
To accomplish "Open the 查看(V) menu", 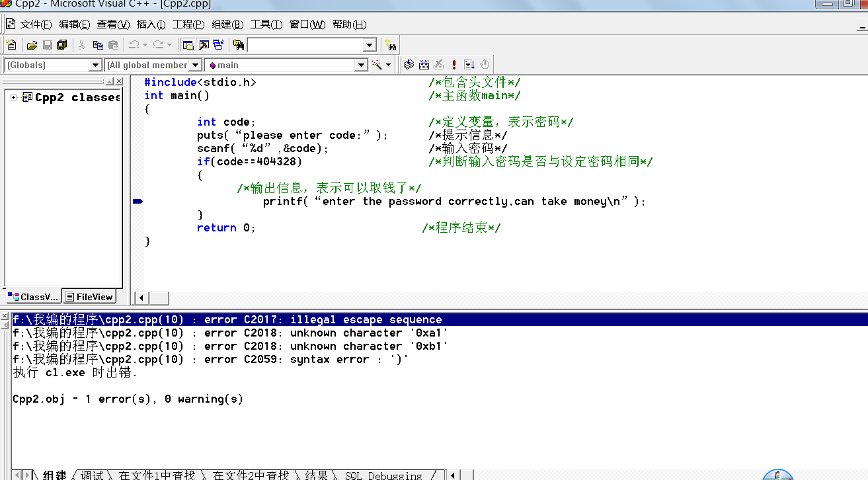I will pos(113,24).
